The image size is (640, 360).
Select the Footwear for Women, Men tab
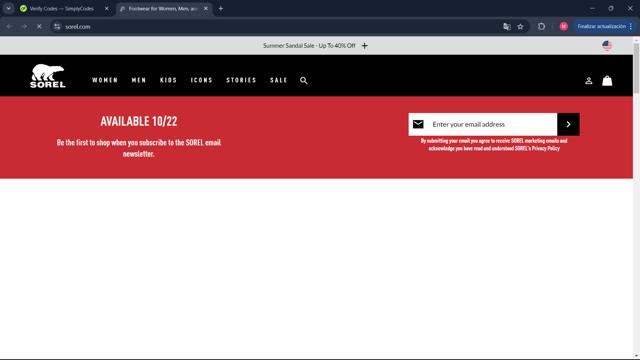pos(162,9)
